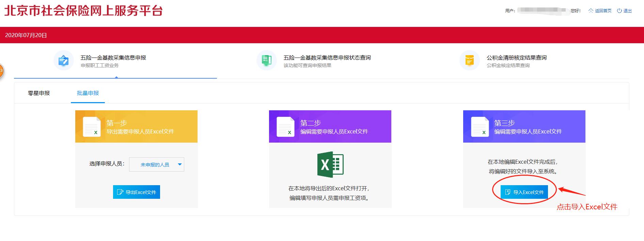Click the text 导出需要申报人员Excel文件

140,131
